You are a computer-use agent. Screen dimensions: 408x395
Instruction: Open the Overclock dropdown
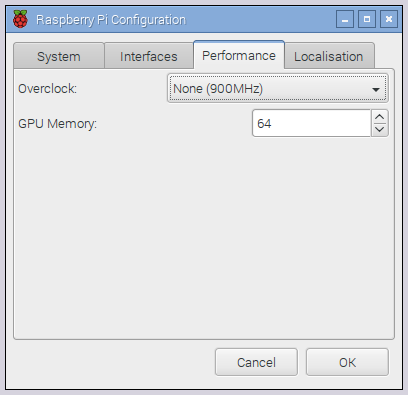point(278,88)
